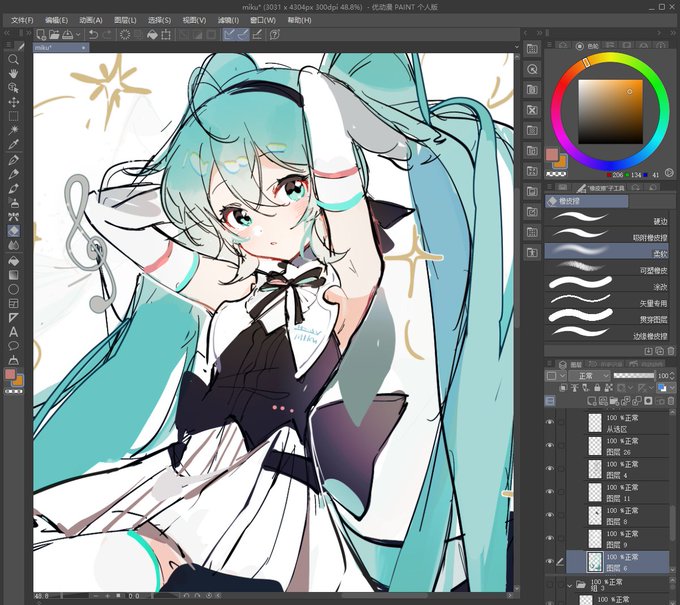Select the Hand move-view tool
The image size is (680, 605).
point(13,73)
